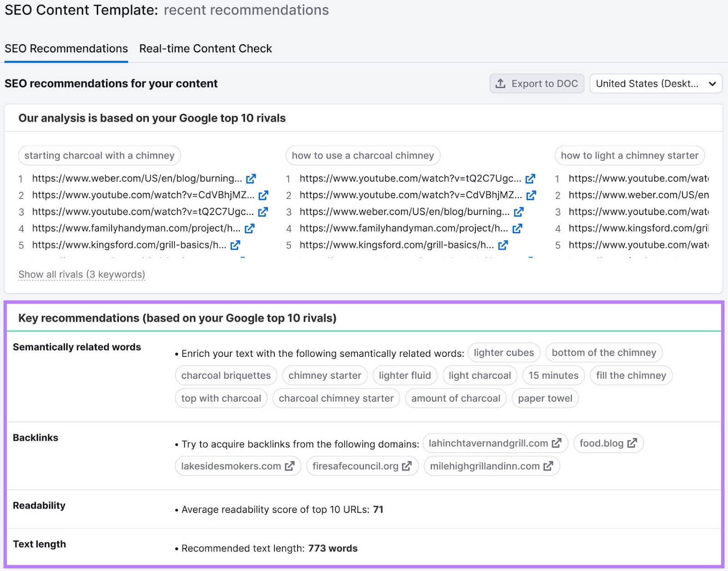728x571 pixels.
Task: Click keyword pill how to light a chimney starter
Action: click(629, 155)
